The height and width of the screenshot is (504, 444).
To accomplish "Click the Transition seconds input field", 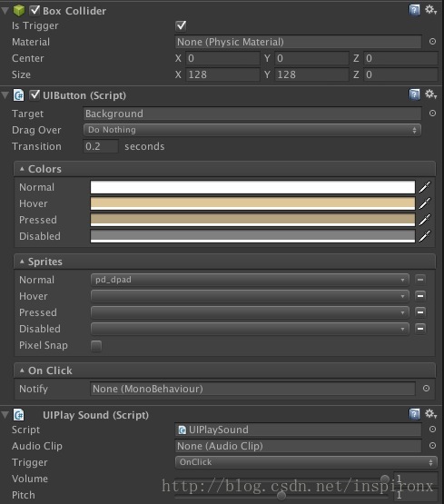I will pos(101,146).
